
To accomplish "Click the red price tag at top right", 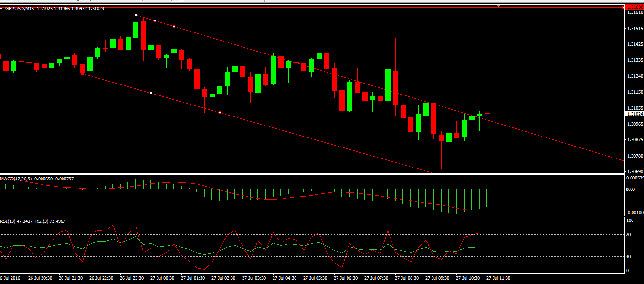I will point(634,7).
